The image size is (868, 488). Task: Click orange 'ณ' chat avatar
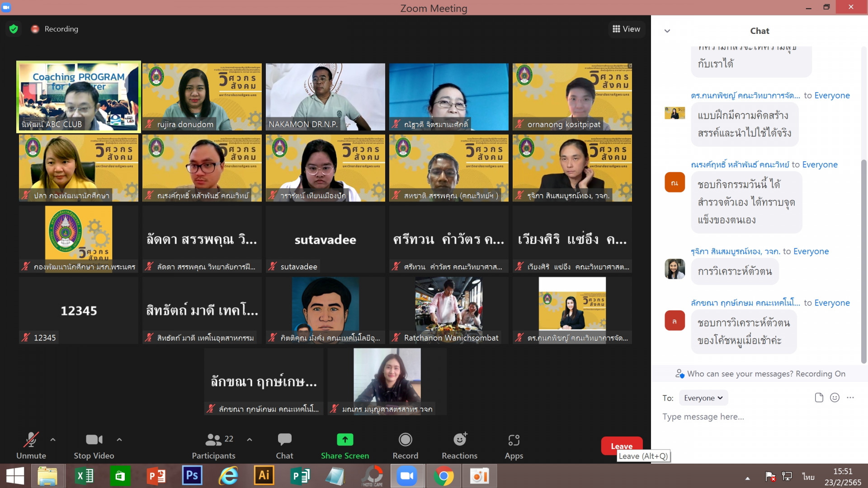click(x=675, y=183)
